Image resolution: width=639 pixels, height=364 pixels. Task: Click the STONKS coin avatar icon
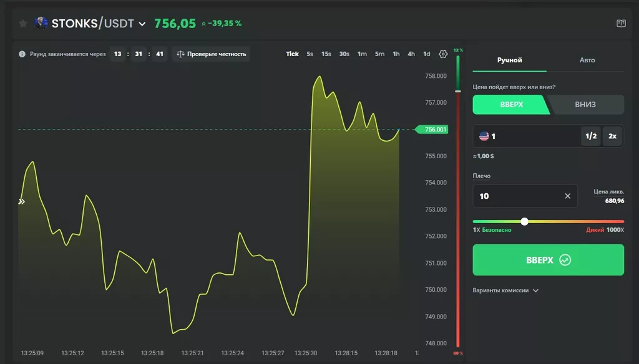[x=41, y=24]
